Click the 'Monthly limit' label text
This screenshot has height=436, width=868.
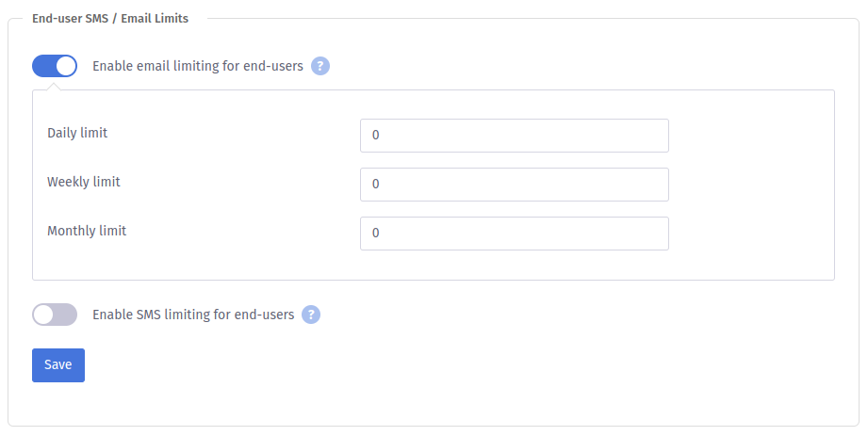pos(87,231)
